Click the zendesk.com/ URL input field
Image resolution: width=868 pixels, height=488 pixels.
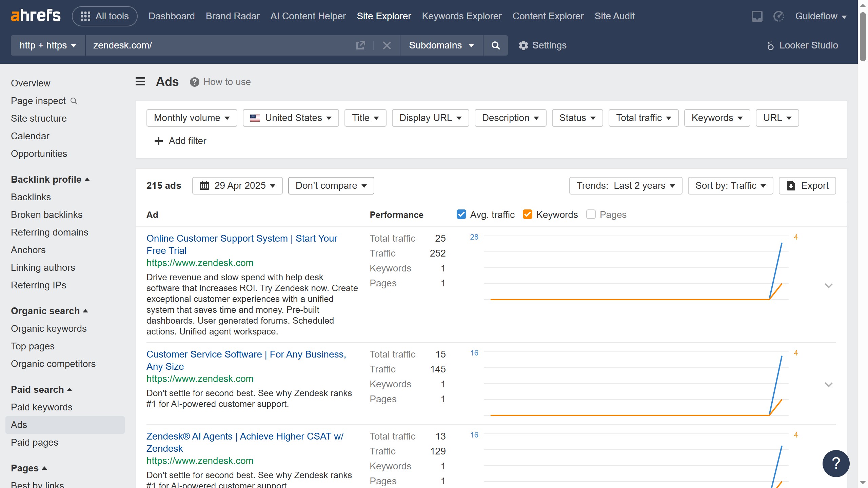coord(217,45)
